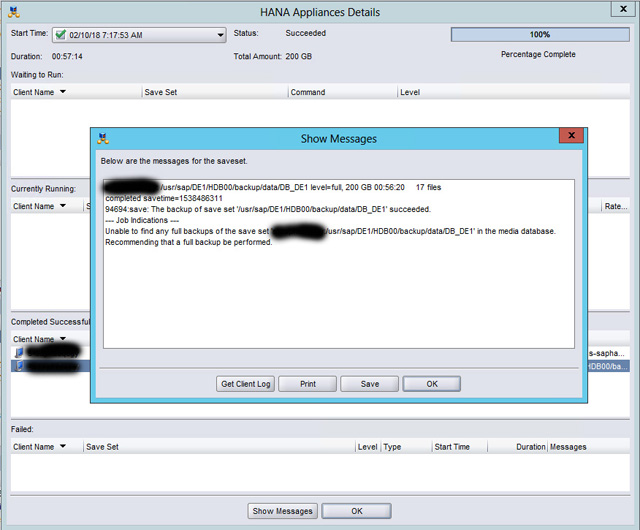The image size is (640, 530).
Task: Click Start Time header in Failed table
Action: click(452, 447)
